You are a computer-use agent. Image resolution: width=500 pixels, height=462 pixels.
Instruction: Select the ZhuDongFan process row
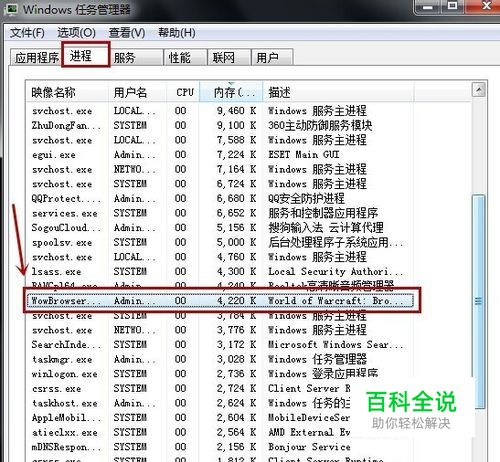click(x=220, y=125)
